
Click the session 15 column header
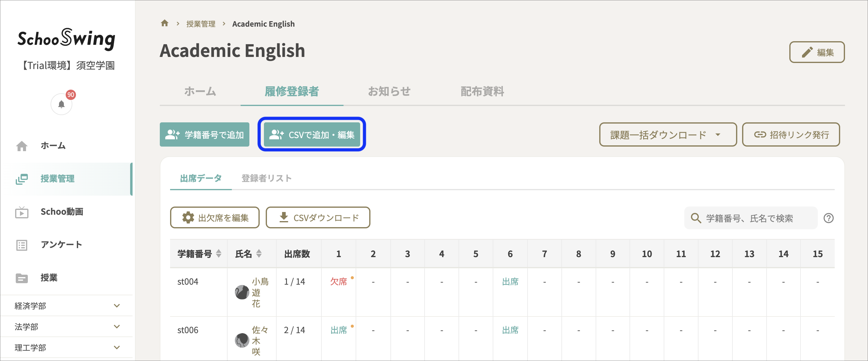point(817,254)
